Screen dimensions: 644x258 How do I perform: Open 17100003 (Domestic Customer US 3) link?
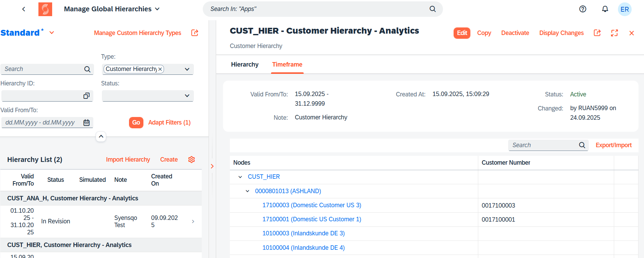(x=312, y=205)
